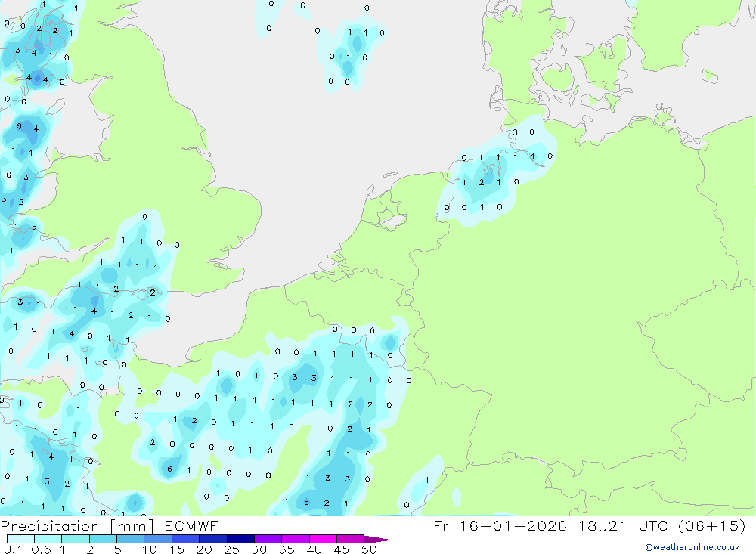756x554 pixels.
Task: Click the '40' legend scale label
Action: click(314, 549)
